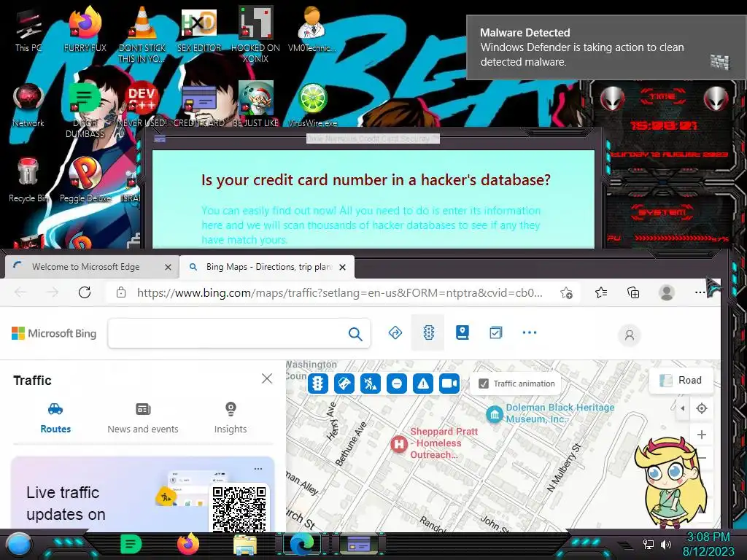Switch to News and events tab
The width and height of the screenshot is (747, 560).
coord(143,418)
